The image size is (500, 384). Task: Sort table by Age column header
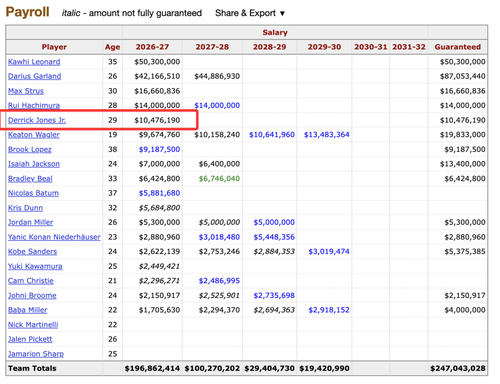pyautogui.click(x=113, y=47)
